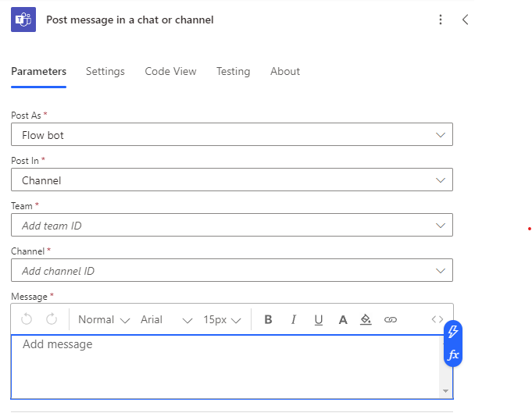This screenshot has width=532, height=420.
Task: Click the Microsoft Teams connector icon
Action: 23,20
